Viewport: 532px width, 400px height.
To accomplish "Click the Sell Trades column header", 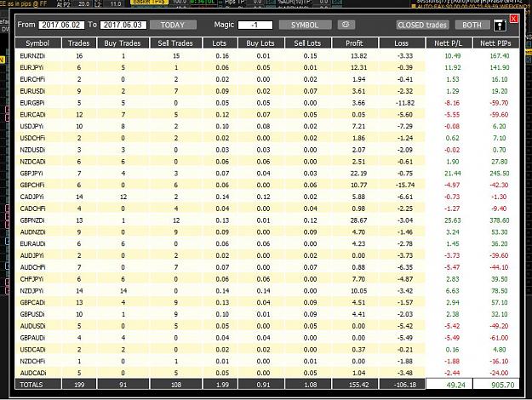I will point(175,43).
